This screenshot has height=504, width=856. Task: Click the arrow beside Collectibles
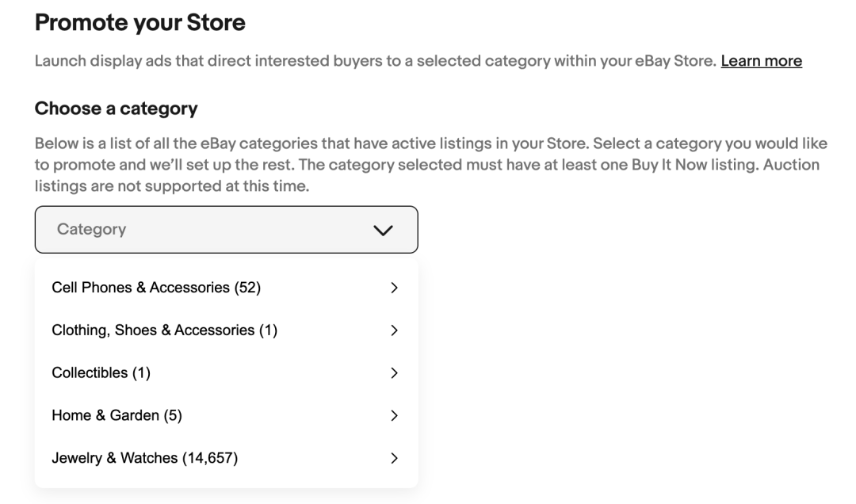(x=394, y=373)
